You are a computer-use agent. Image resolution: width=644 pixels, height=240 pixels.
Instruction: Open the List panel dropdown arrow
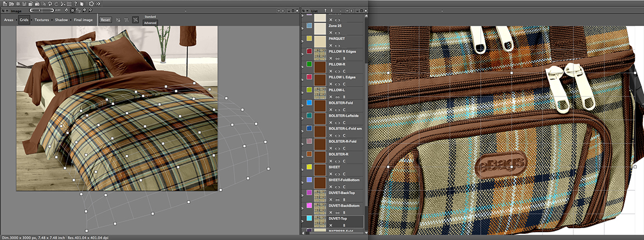click(307, 11)
